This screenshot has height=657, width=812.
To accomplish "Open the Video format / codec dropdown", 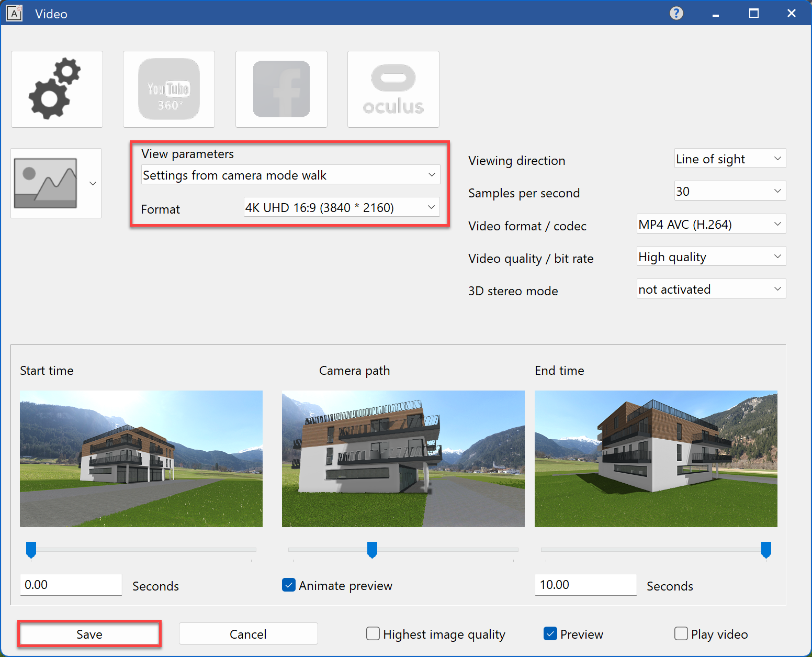I will point(711,224).
